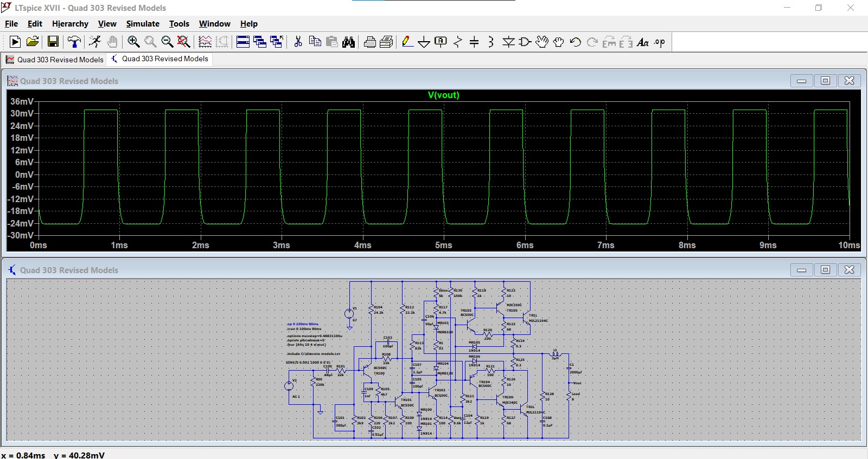Maximize the schematic sub-window

tap(825, 270)
